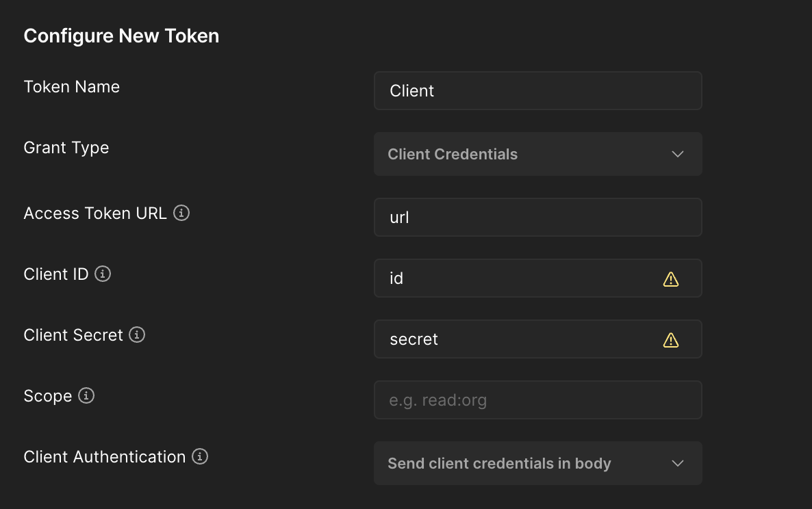Click the info icon next to Client Authentication
Screen dimensions: 812x509
pyautogui.click(x=199, y=457)
